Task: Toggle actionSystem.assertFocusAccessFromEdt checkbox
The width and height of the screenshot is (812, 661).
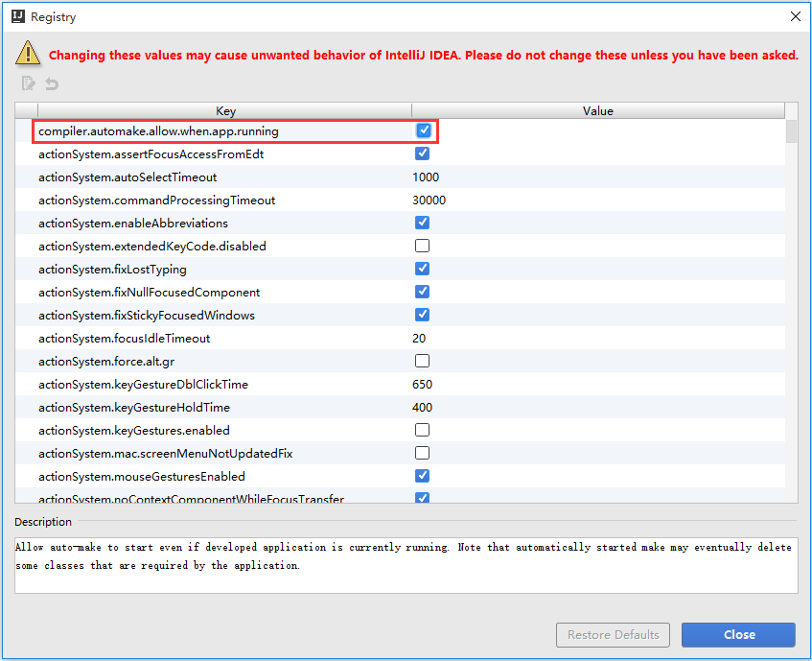Action: [422, 153]
